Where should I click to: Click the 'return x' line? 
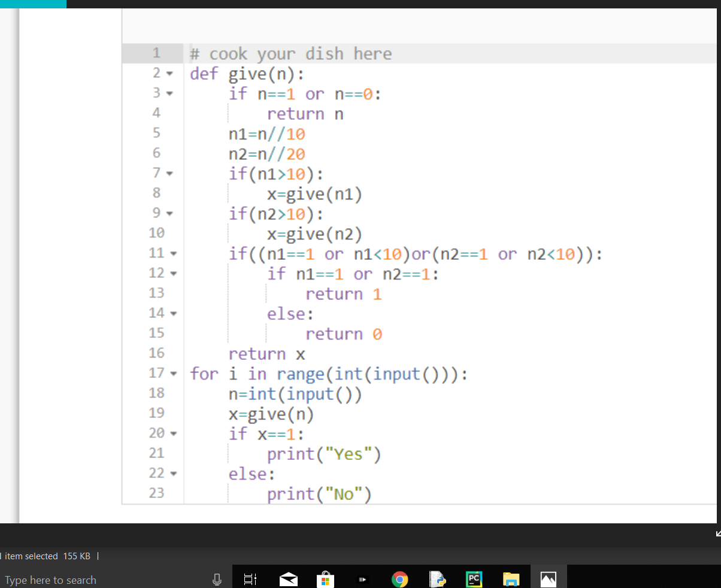(x=267, y=354)
